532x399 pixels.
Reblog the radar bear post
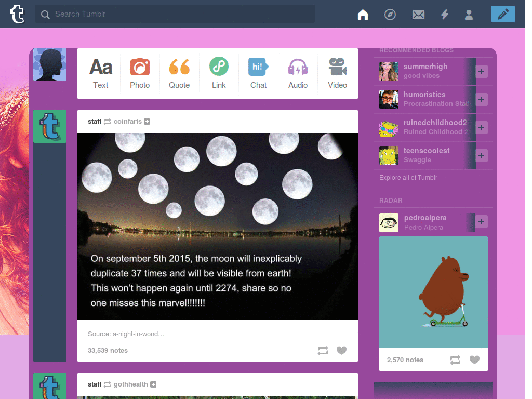pyautogui.click(x=455, y=360)
